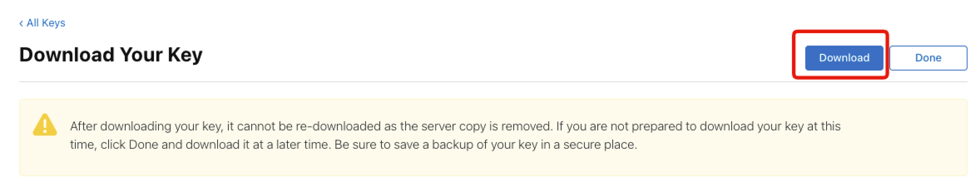This screenshot has height=191, width=980.
Task: Click the horizontal divider under the heading
Action: [493, 82]
